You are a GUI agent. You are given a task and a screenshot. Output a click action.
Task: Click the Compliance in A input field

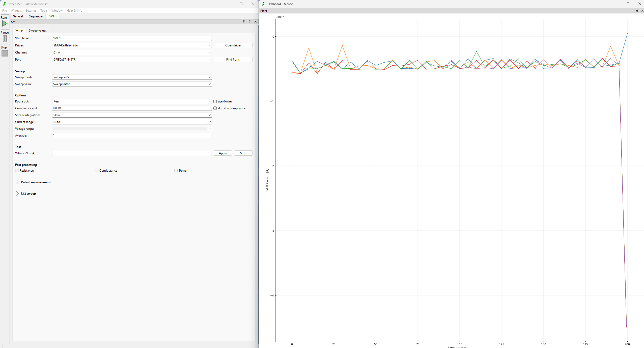click(132, 108)
